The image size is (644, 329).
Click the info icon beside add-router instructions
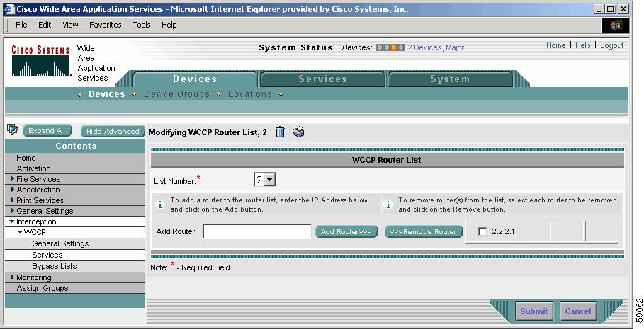[x=161, y=204]
